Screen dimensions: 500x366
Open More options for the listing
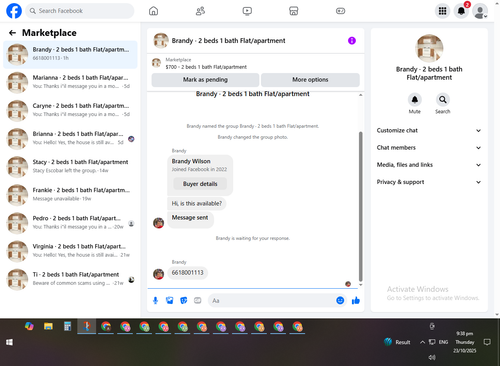point(310,80)
